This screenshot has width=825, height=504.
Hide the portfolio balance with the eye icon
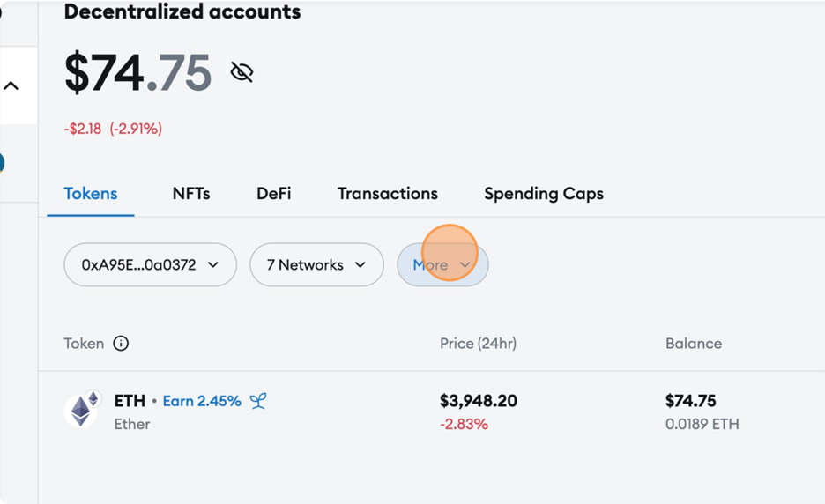242,72
